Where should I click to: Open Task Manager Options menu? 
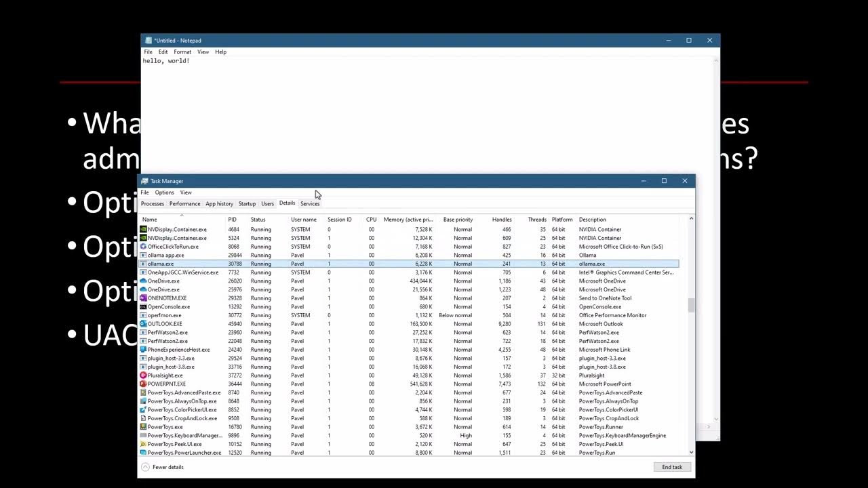[164, 192]
